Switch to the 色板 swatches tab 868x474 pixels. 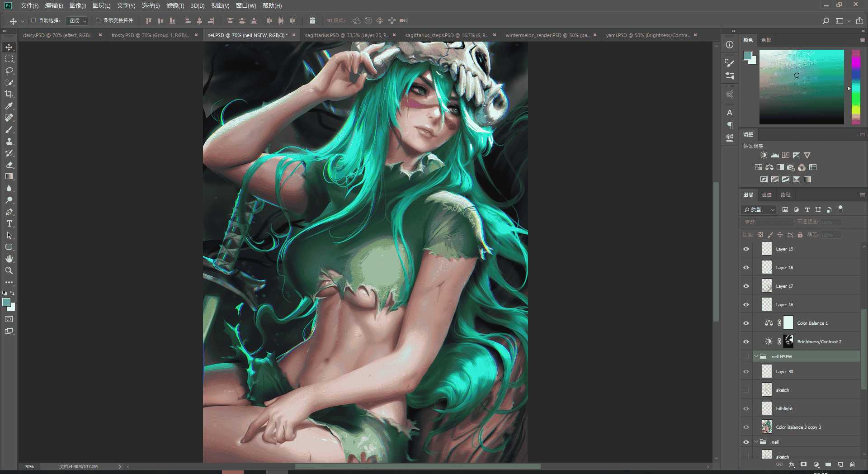[x=766, y=40]
